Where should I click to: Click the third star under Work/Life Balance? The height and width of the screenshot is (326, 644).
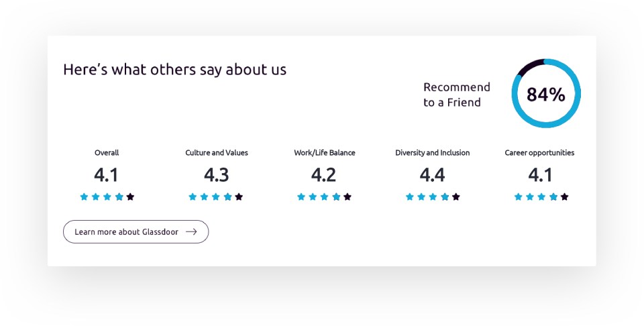click(x=325, y=197)
